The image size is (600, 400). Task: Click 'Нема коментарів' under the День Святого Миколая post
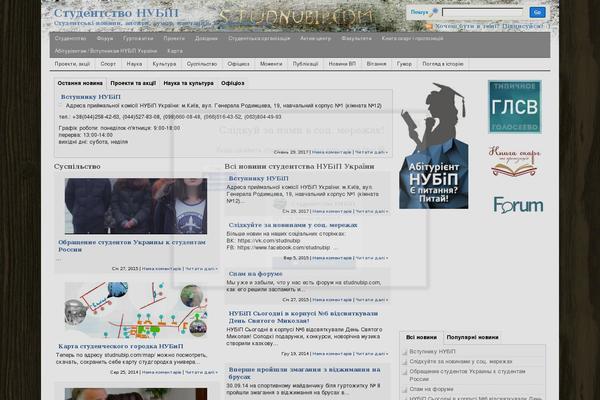pos(331,354)
